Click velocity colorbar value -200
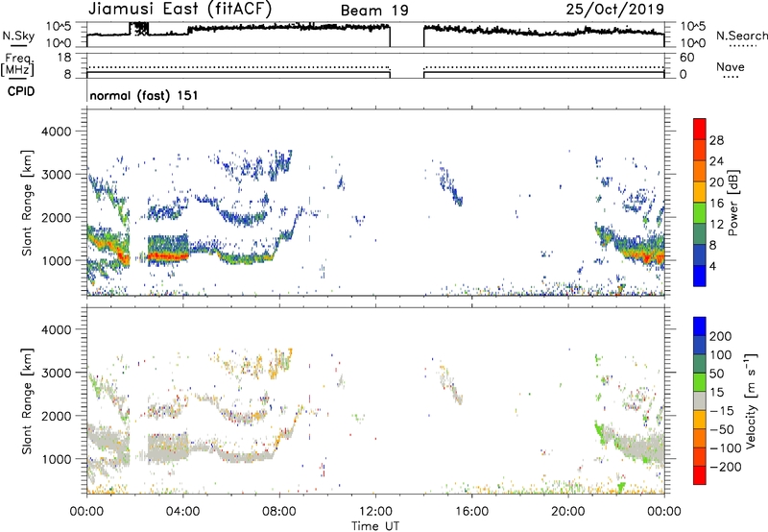768x532 pixels. click(x=726, y=467)
